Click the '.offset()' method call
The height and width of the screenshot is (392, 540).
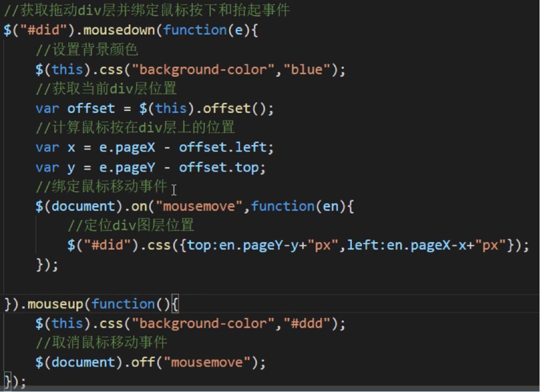[230, 109]
